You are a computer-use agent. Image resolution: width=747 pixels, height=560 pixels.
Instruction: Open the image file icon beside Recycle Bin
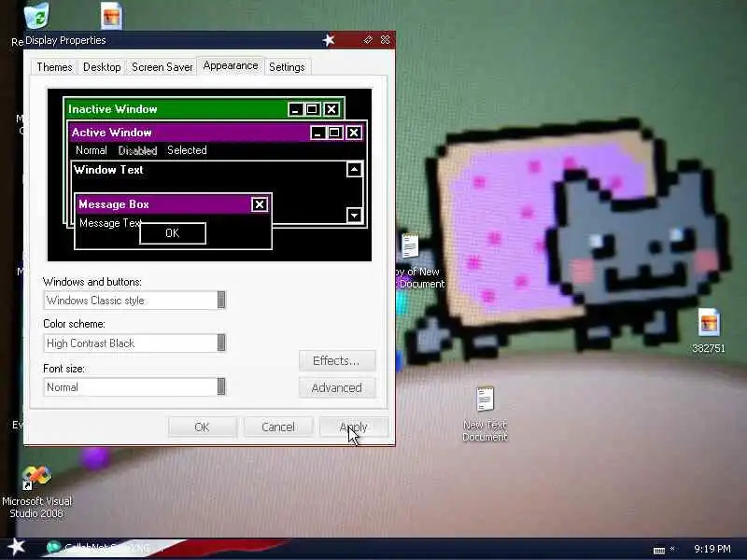(111, 15)
